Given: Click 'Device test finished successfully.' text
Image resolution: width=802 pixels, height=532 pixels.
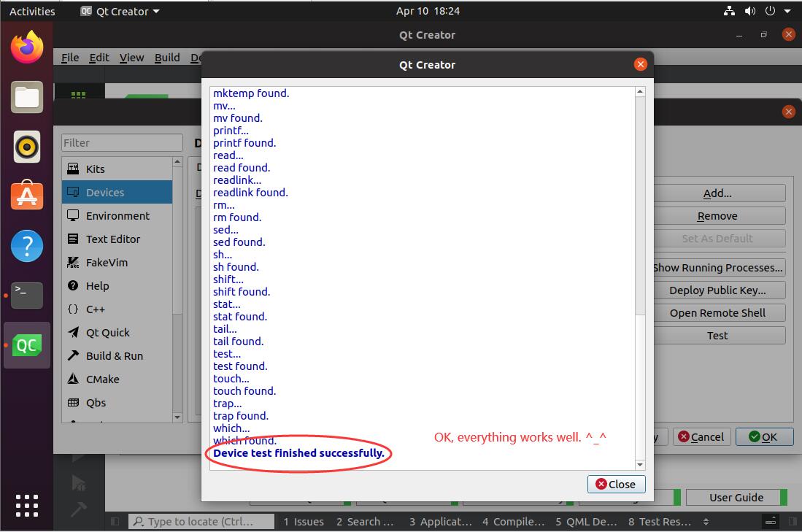Looking at the screenshot, I should point(298,452).
